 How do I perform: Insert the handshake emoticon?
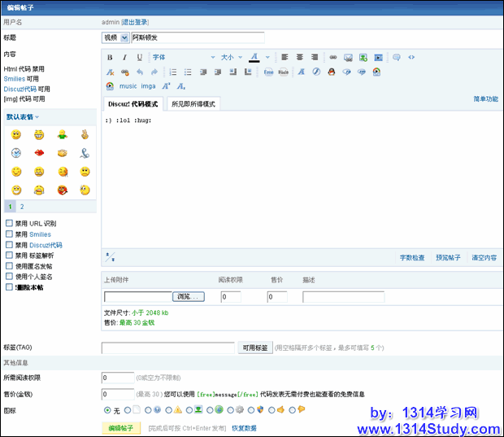coord(62,153)
